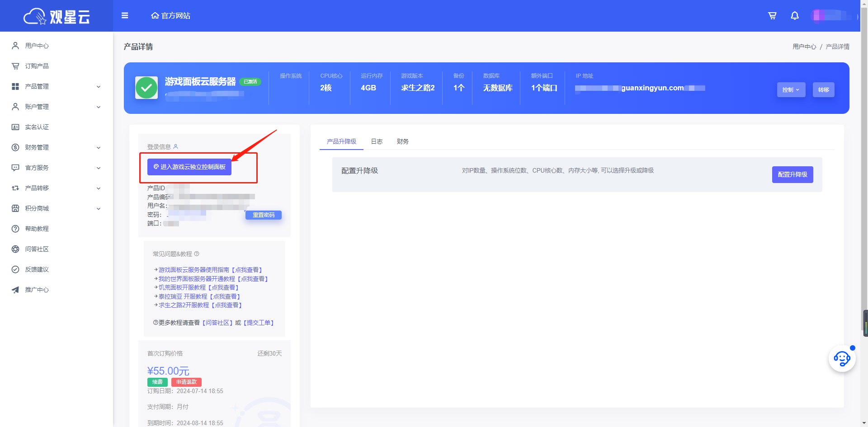The height and width of the screenshot is (427, 868).
Task: Click the 观星云 logo
Action: tap(57, 16)
